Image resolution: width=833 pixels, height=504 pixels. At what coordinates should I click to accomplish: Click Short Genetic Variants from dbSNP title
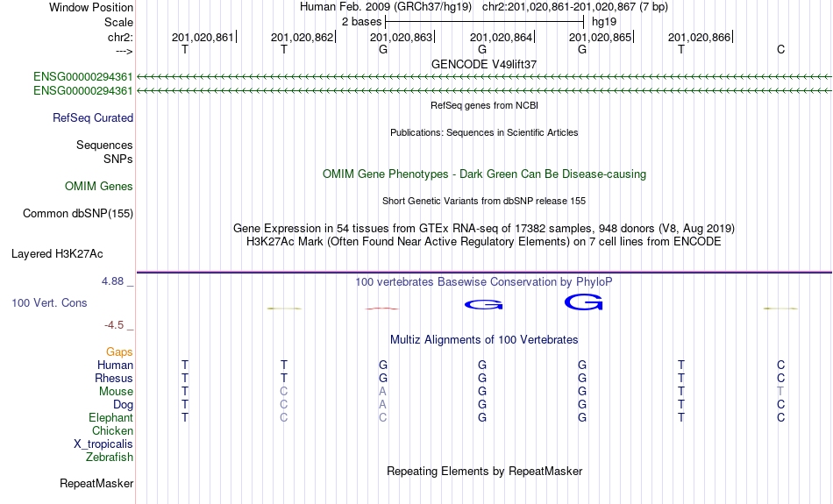coord(484,201)
